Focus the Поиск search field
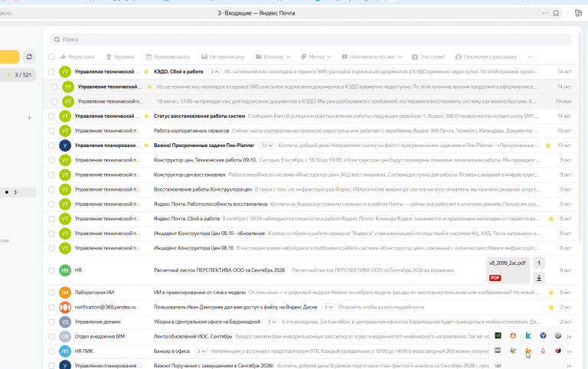The image size is (588, 369). click(x=311, y=39)
